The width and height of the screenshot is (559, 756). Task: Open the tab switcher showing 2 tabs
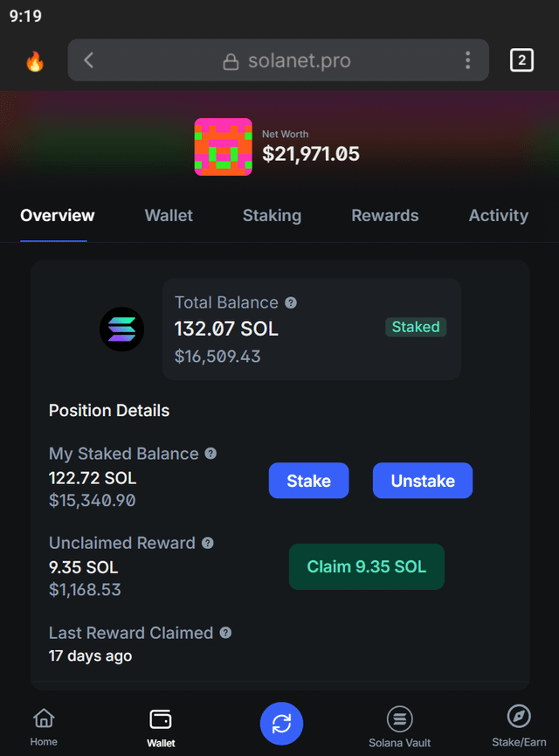tap(521, 60)
